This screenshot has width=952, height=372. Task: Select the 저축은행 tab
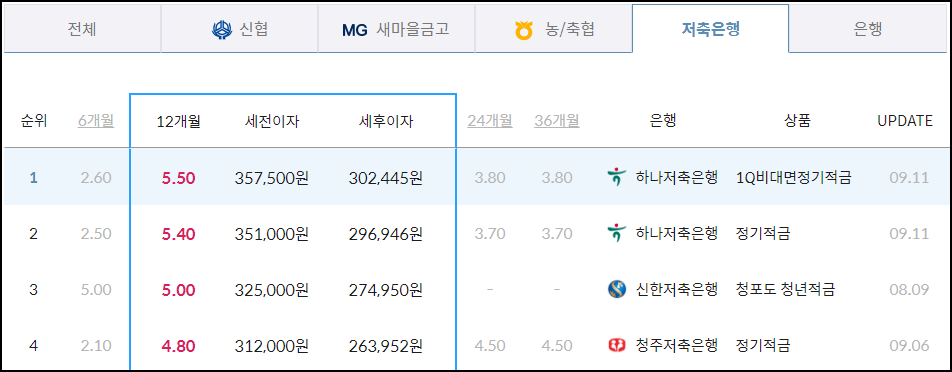(x=710, y=29)
